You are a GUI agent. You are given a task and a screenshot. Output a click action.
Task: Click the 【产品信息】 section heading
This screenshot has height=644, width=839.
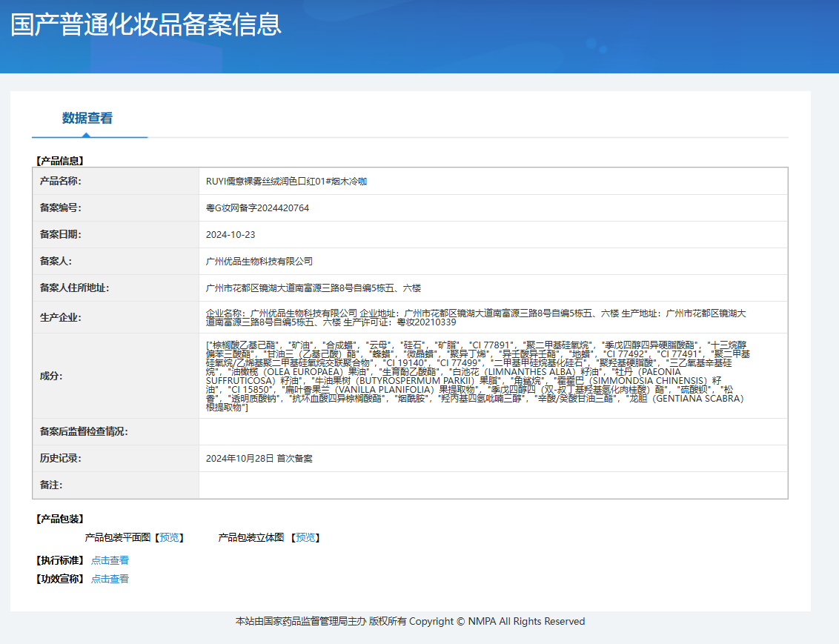tap(61, 160)
